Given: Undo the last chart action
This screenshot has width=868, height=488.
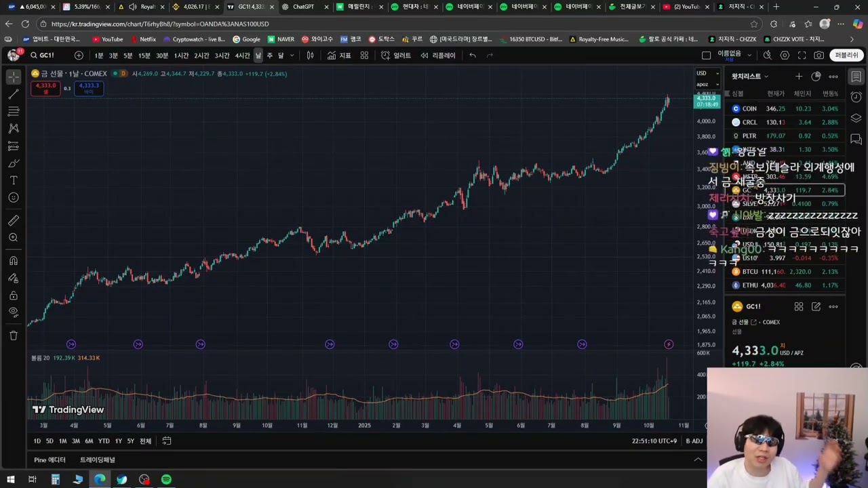Looking at the screenshot, I should (x=473, y=56).
